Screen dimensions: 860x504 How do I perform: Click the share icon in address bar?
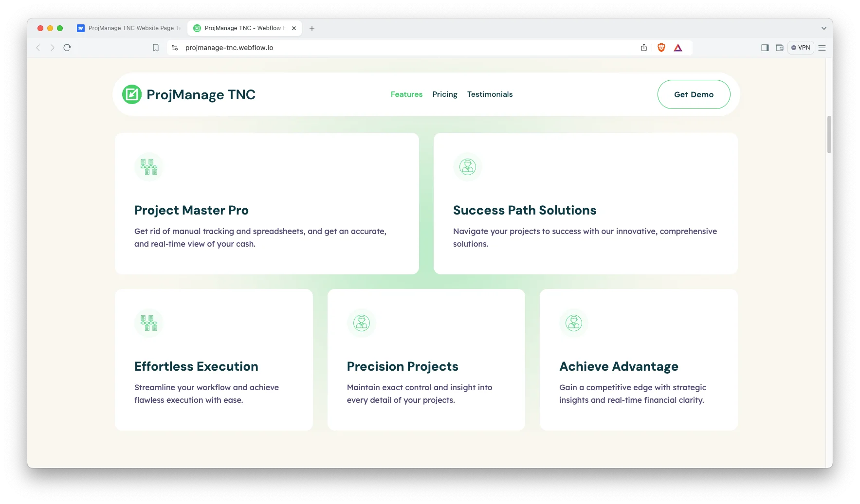(x=644, y=48)
